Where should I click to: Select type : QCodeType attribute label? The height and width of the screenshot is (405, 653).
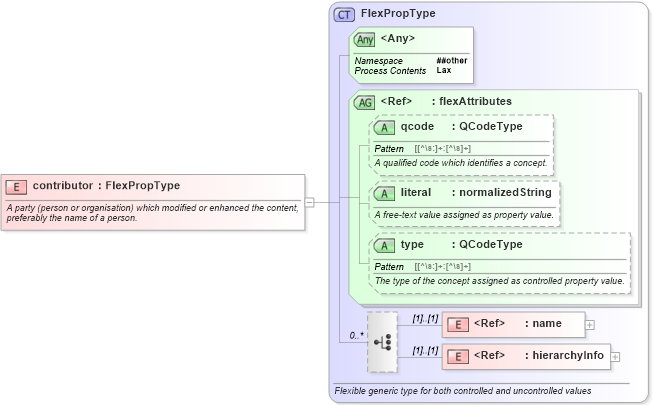[461, 244]
